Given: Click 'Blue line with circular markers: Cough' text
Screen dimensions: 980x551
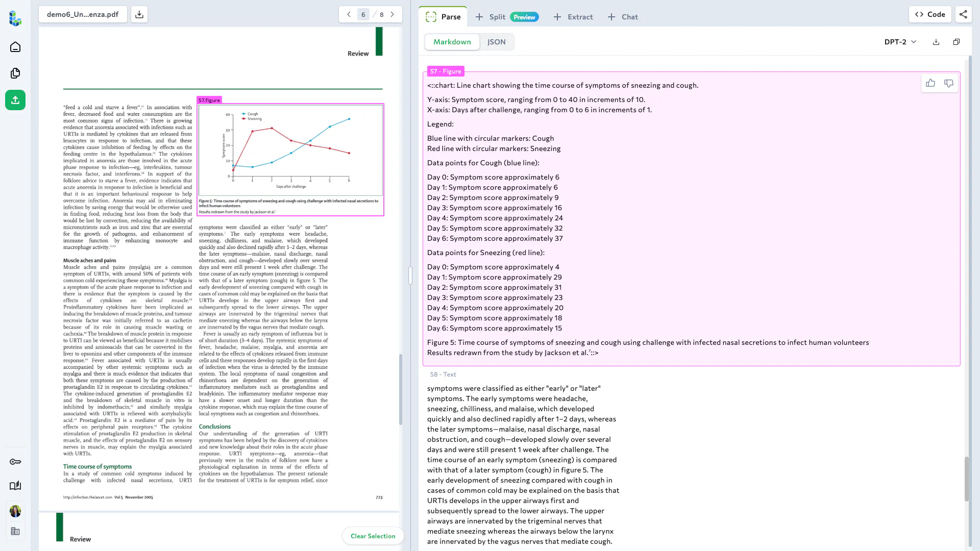Looking at the screenshot, I should [491, 138].
